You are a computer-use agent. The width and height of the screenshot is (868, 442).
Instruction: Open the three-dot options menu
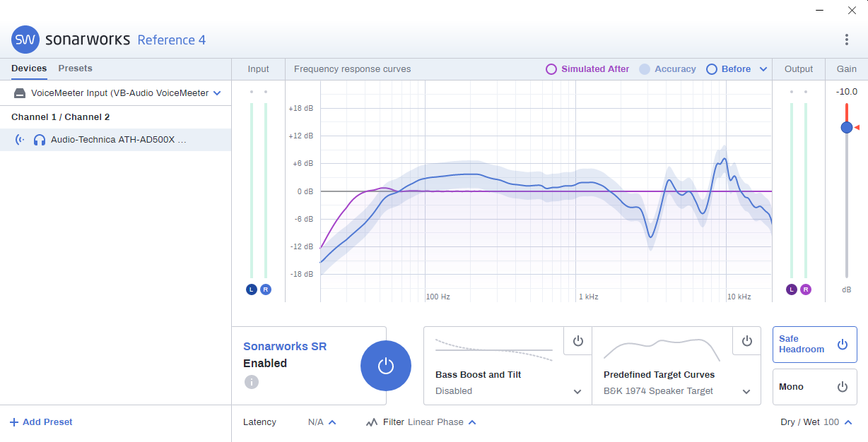tap(847, 40)
